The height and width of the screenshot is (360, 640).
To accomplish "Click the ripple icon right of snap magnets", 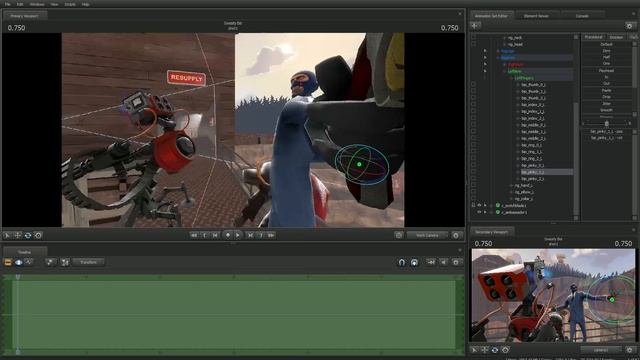I will pyautogui.click(x=431, y=262).
